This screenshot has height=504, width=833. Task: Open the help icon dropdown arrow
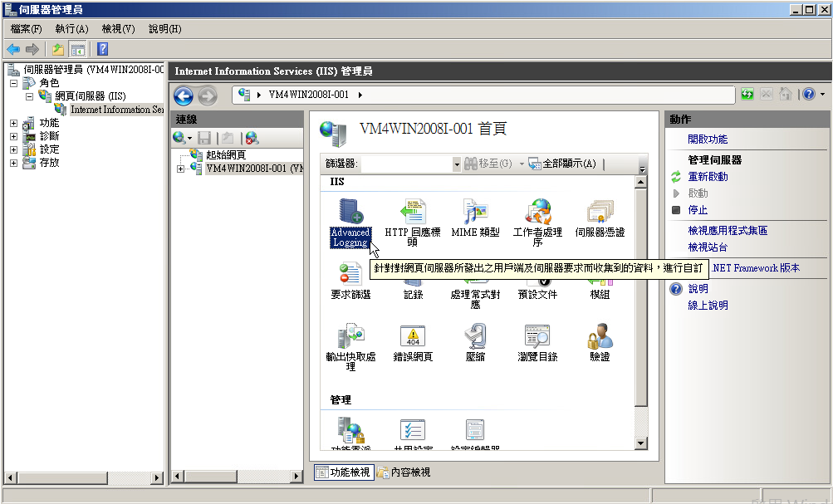(822, 95)
